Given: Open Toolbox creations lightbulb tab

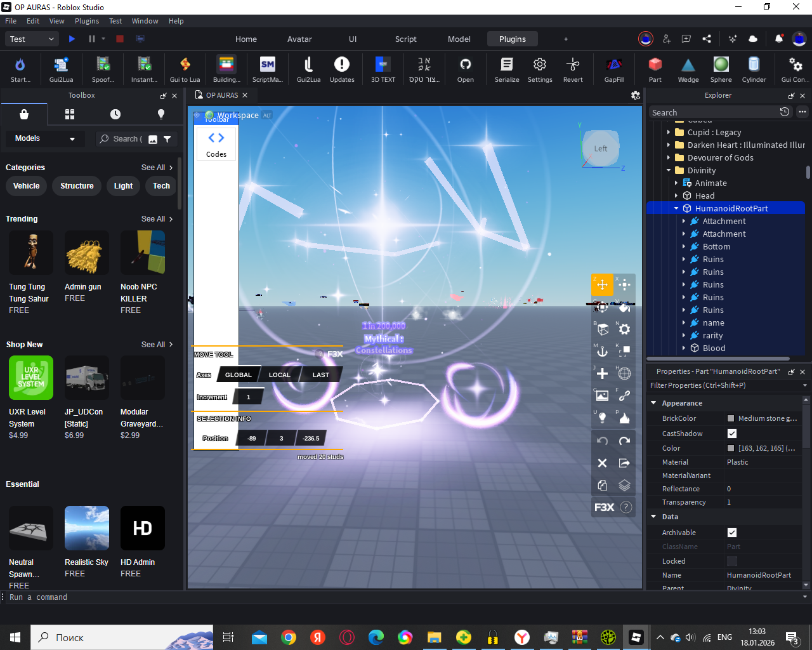Looking at the screenshot, I should [x=161, y=114].
